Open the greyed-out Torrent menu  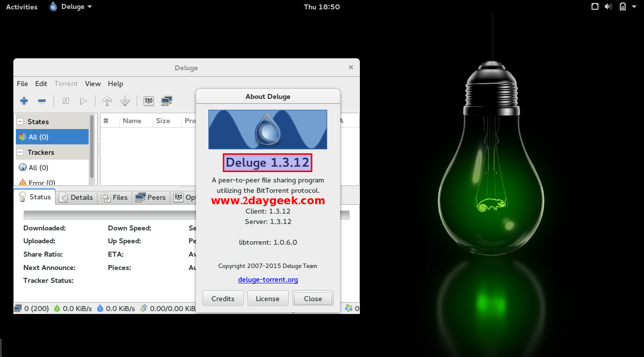coord(66,84)
